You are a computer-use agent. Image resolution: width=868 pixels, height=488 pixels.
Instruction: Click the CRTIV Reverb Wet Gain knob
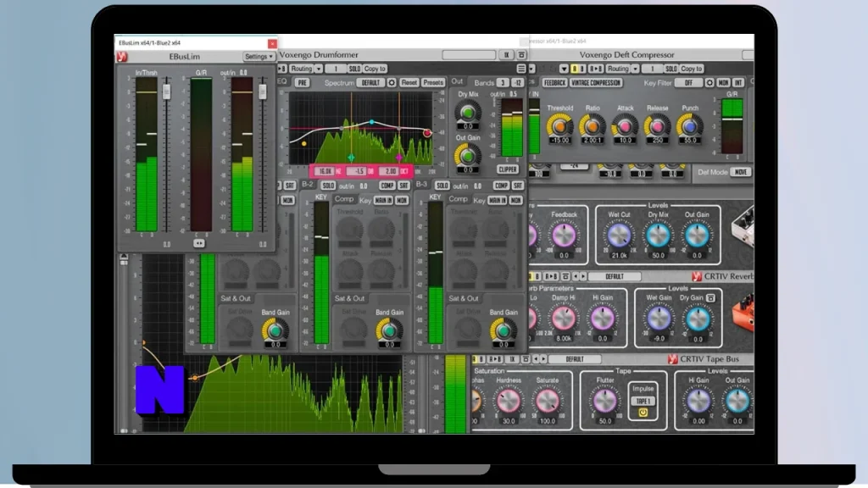coord(659,319)
